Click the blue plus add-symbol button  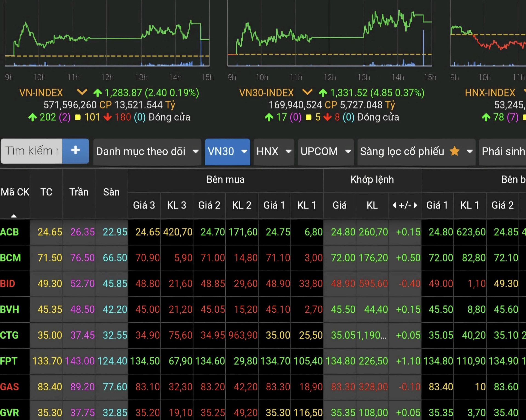pos(76,151)
